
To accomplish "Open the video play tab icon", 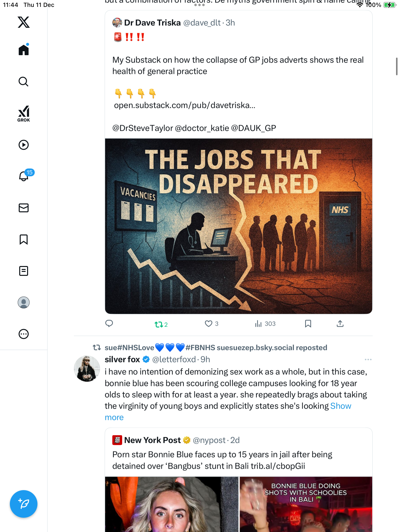I will click(24, 145).
